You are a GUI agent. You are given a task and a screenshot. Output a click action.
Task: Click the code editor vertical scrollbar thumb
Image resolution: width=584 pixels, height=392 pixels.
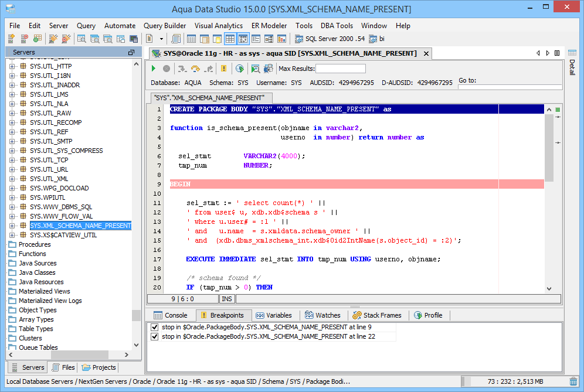click(549, 148)
